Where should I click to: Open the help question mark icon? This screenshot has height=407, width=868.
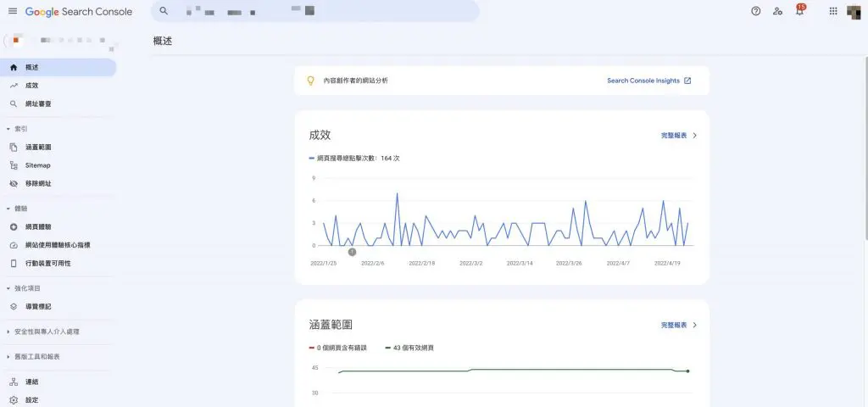pyautogui.click(x=755, y=11)
